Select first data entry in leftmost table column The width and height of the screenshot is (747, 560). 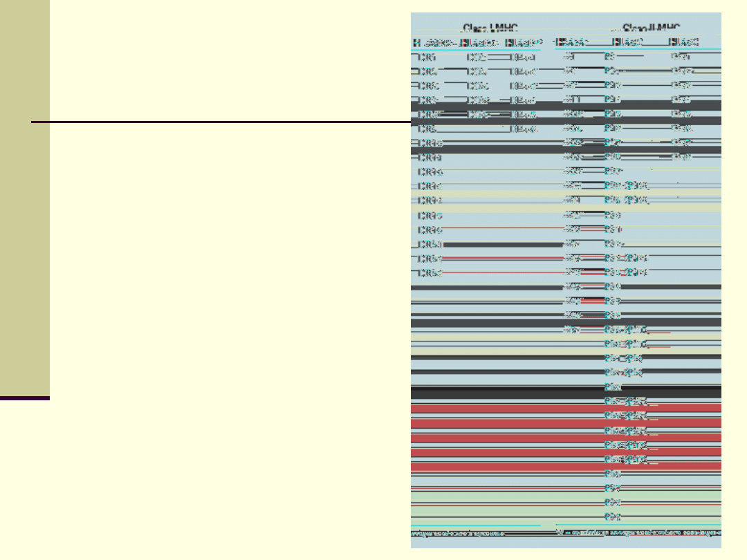pos(427,57)
